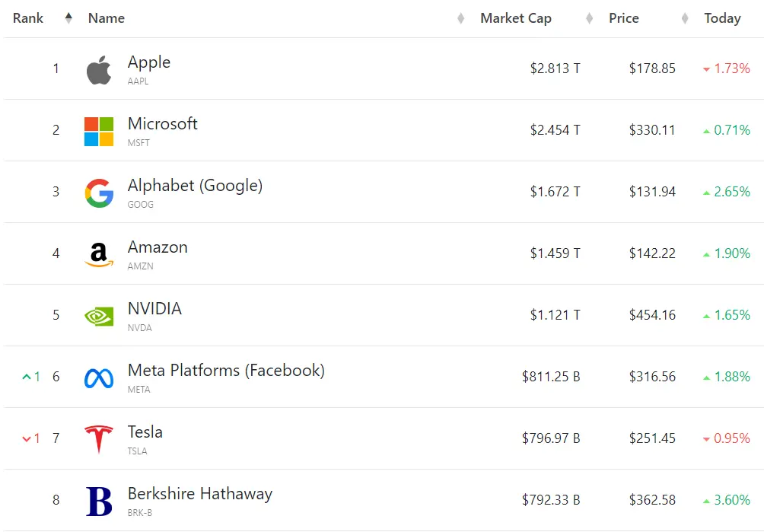Click the Google logo icon
The height and width of the screenshot is (532, 764).
click(99, 193)
